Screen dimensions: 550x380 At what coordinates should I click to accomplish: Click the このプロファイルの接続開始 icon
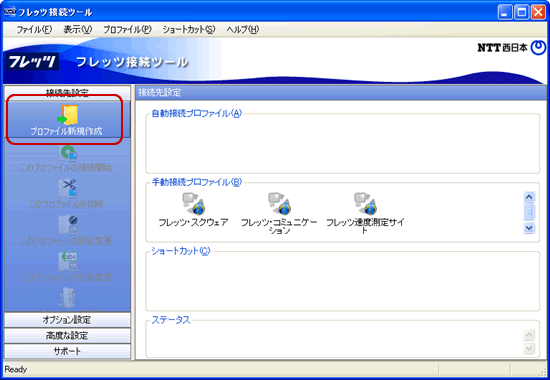pos(68,153)
